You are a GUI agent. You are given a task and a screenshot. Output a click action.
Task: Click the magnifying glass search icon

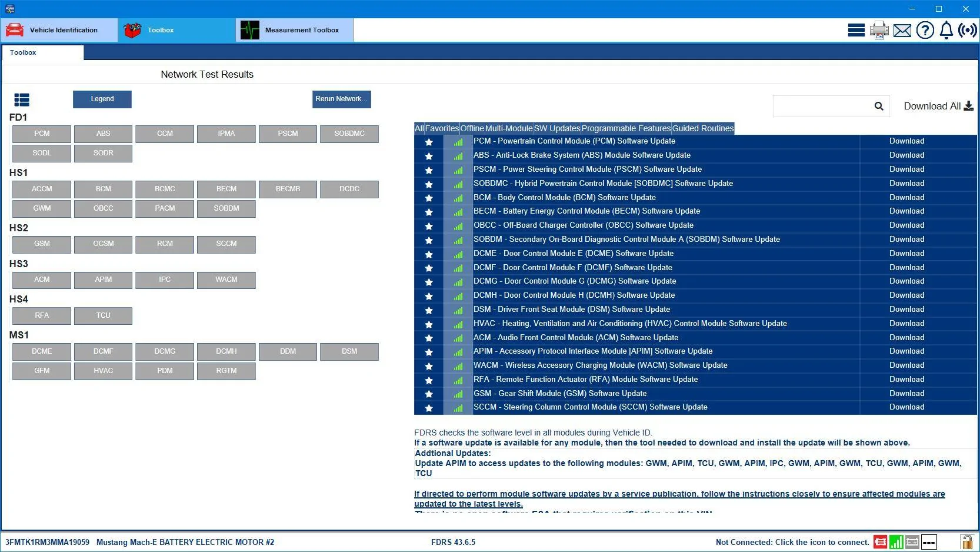879,107
